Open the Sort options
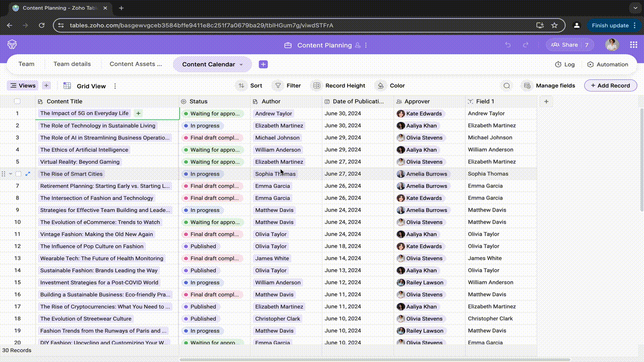The width and height of the screenshot is (644, 362). pos(250,85)
